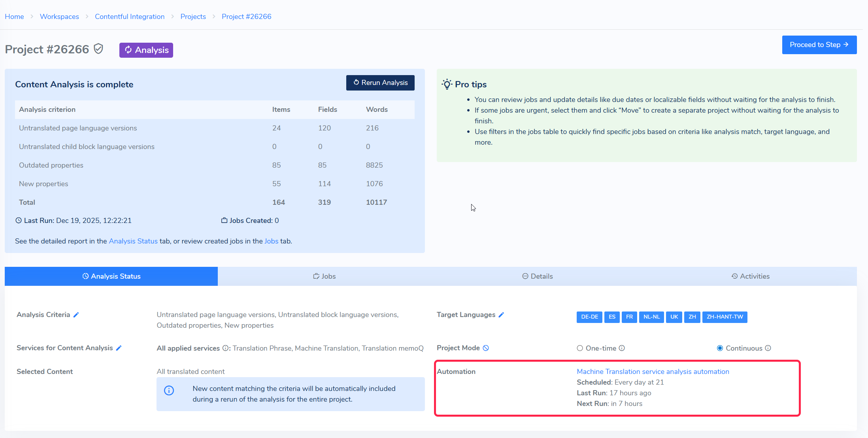Click the DE-DE language tag
This screenshot has width=868, height=438.
pyautogui.click(x=589, y=317)
